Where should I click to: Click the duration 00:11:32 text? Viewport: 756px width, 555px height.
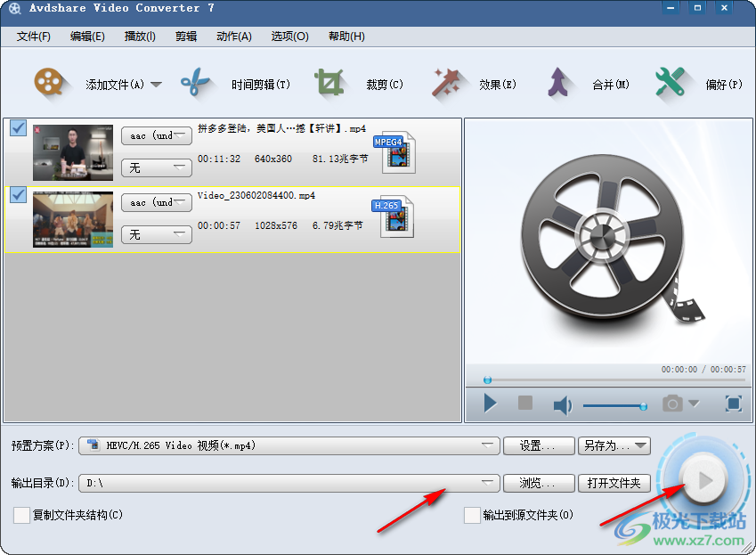(x=219, y=159)
